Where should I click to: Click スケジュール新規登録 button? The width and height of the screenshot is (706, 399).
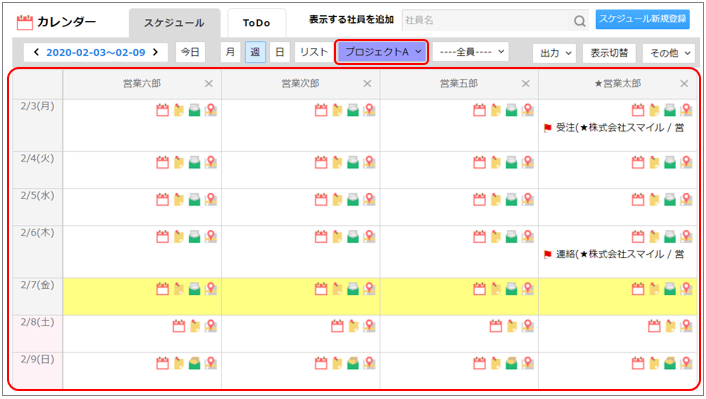[643, 19]
